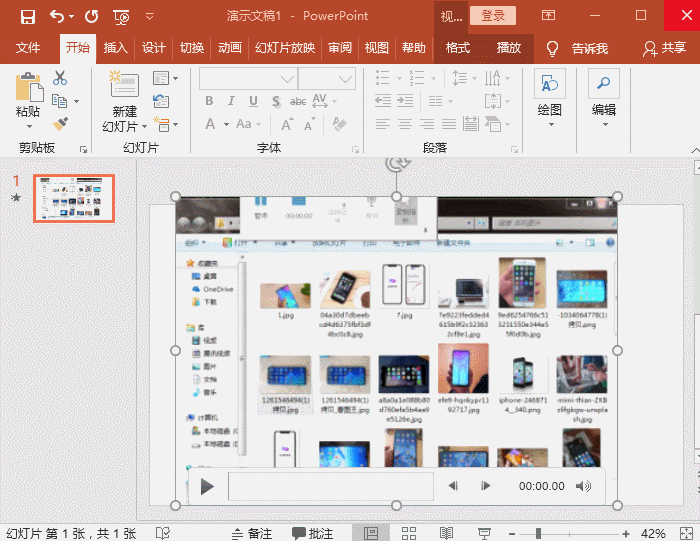Click the Cut scissors icon

[60, 78]
